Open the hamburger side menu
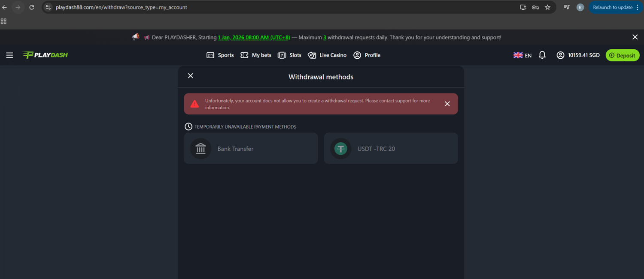Image resolution: width=644 pixels, height=279 pixels. coord(9,55)
